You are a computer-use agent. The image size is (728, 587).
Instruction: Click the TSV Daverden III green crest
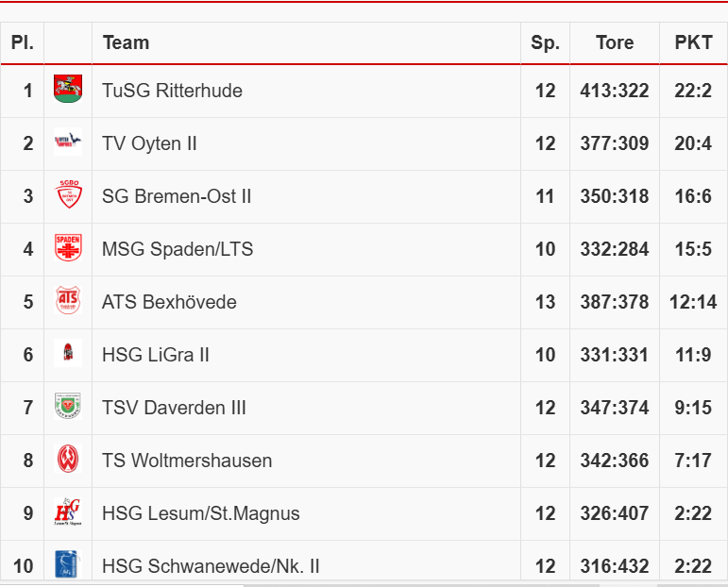tap(68, 408)
